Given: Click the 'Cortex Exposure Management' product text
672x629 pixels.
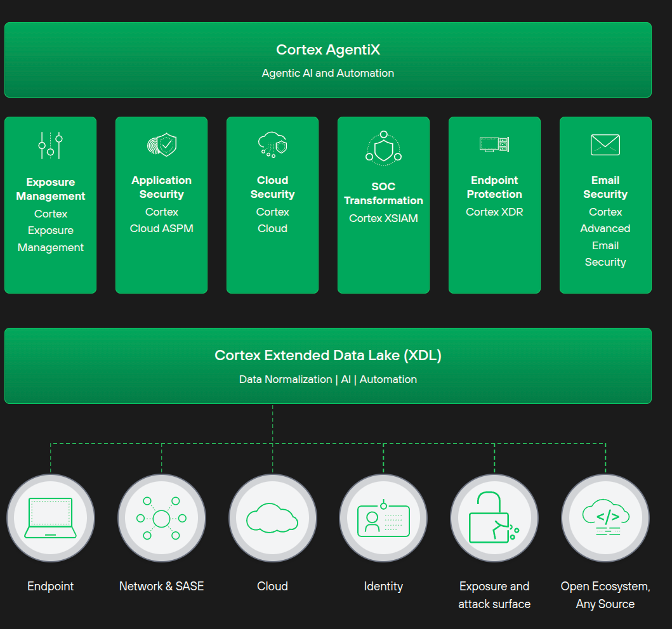Looking at the screenshot, I should [51, 230].
